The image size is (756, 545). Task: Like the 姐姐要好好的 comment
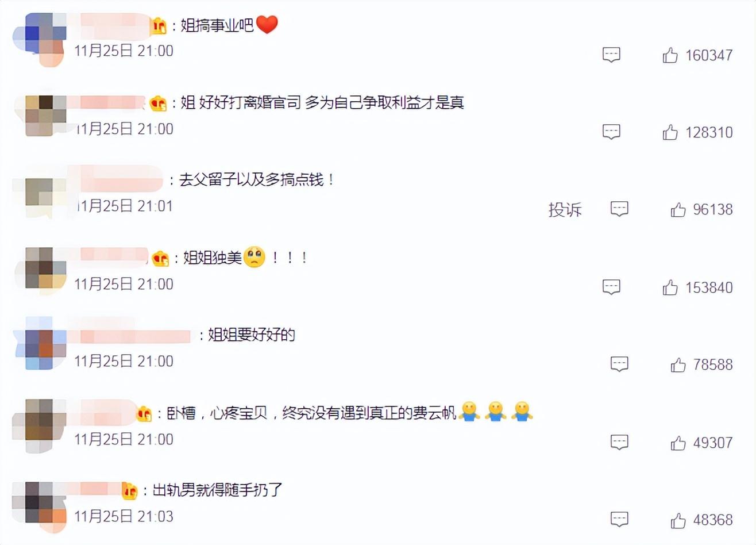pyautogui.click(x=678, y=364)
